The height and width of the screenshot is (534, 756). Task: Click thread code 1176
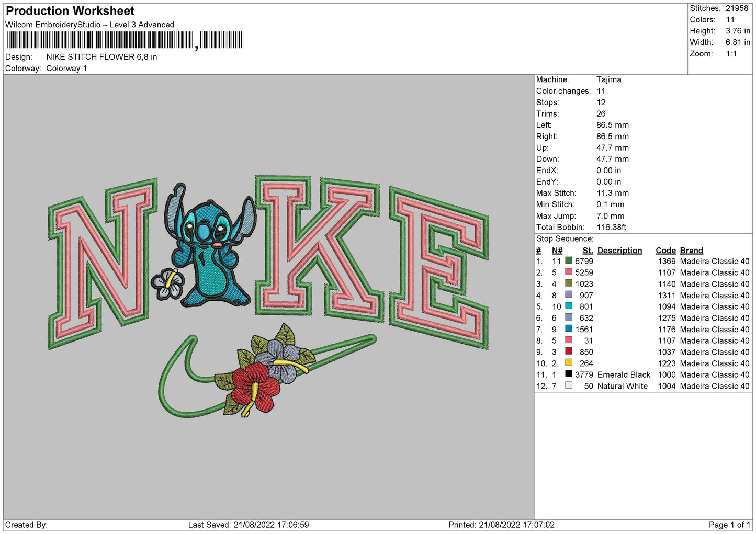(667, 330)
